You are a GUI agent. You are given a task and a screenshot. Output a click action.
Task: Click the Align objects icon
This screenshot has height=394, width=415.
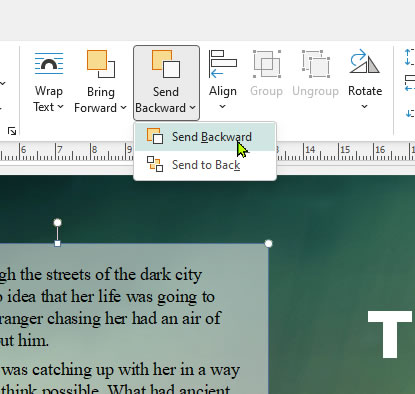(223, 64)
